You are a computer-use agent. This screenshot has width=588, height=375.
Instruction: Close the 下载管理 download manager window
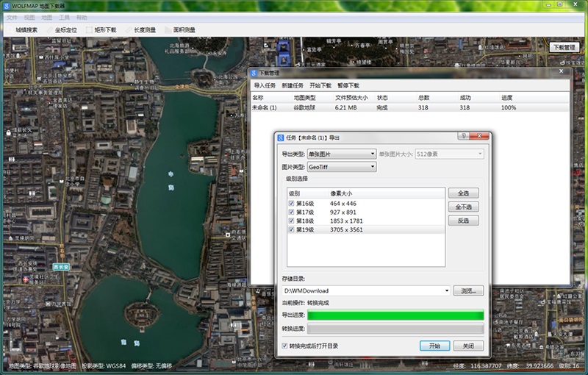pyautogui.click(x=563, y=72)
